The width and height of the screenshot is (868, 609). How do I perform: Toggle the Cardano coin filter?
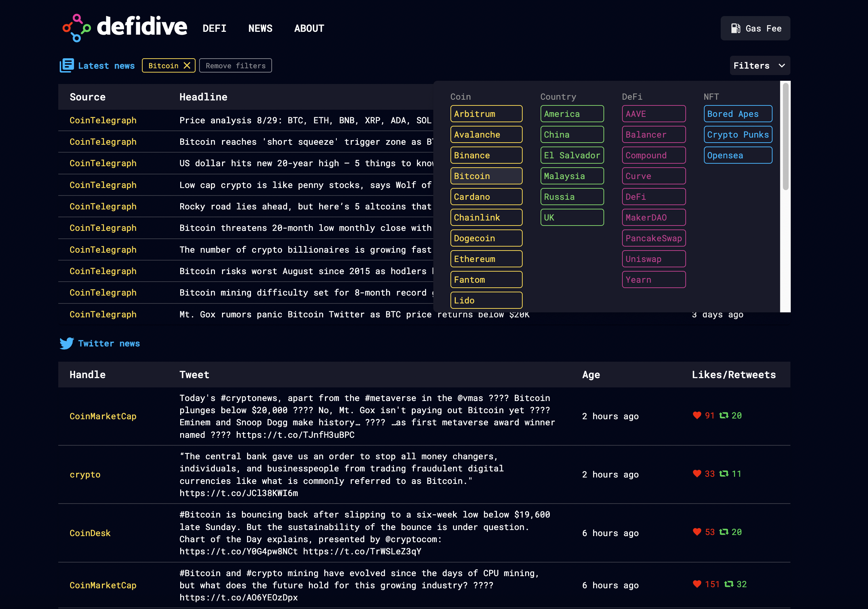[486, 197]
